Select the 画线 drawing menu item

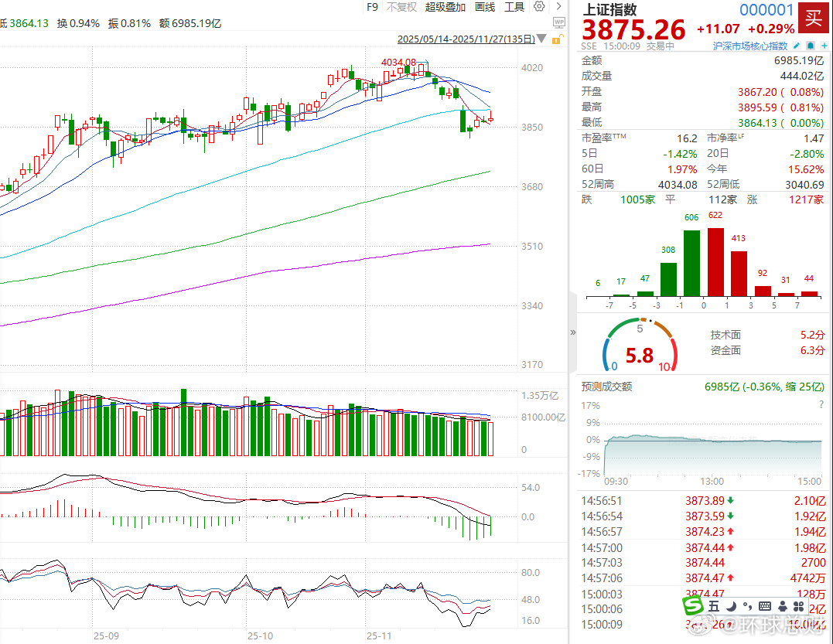(484, 7)
